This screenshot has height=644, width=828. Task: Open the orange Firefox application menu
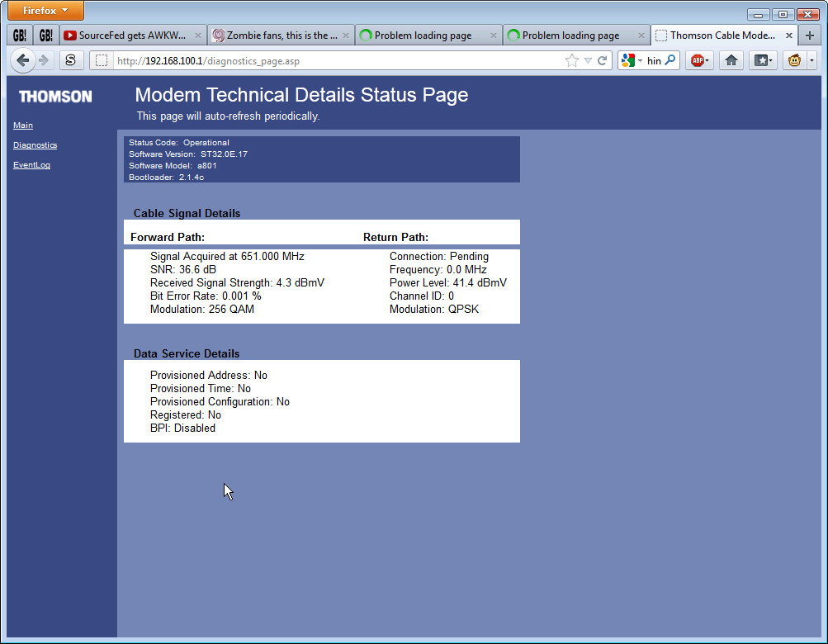point(45,11)
